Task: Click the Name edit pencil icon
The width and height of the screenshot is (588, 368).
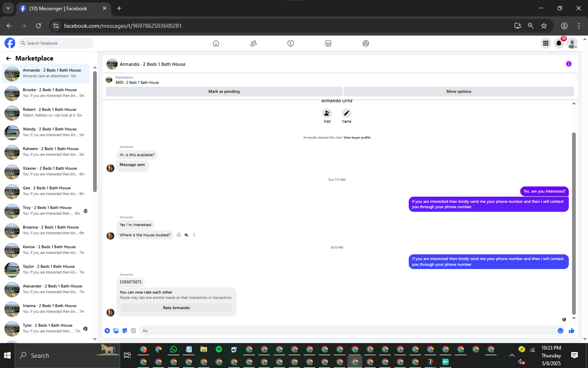Action: click(347, 113)
